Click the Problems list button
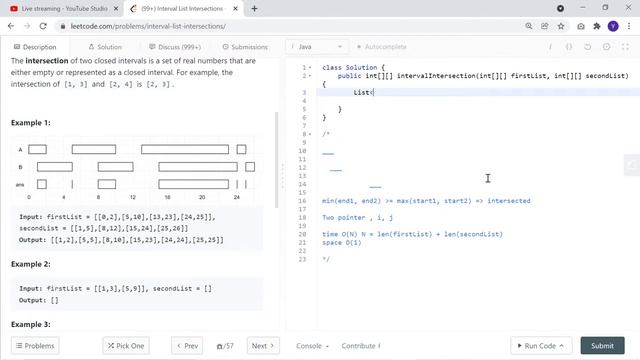 (35, 346)
